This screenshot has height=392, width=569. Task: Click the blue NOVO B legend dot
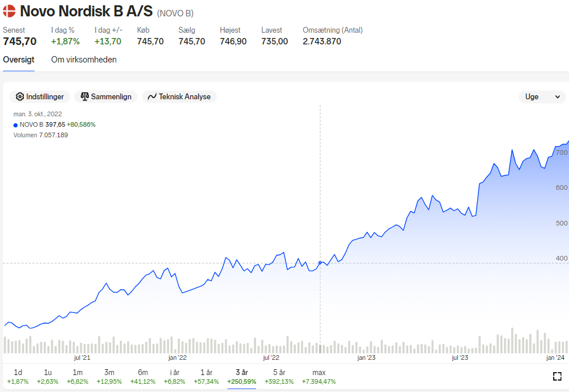click(16, 125)
